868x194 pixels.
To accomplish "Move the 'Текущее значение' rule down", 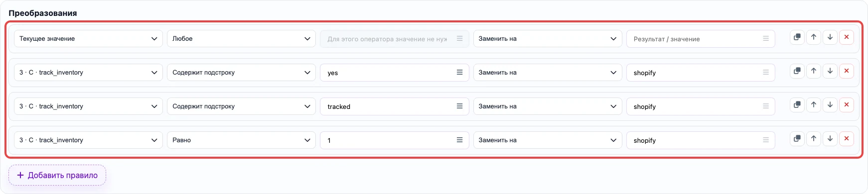I will [x=830, y=37].
